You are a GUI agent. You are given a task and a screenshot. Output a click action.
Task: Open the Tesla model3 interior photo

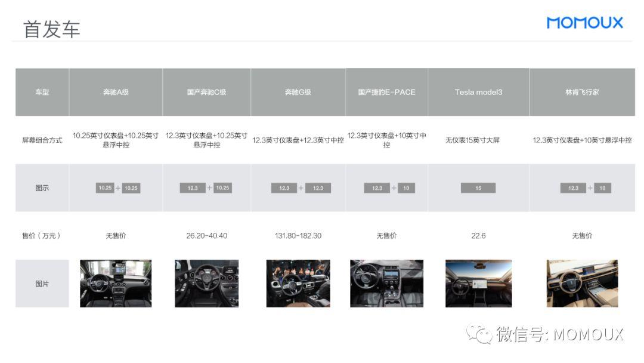pos(478,283)
